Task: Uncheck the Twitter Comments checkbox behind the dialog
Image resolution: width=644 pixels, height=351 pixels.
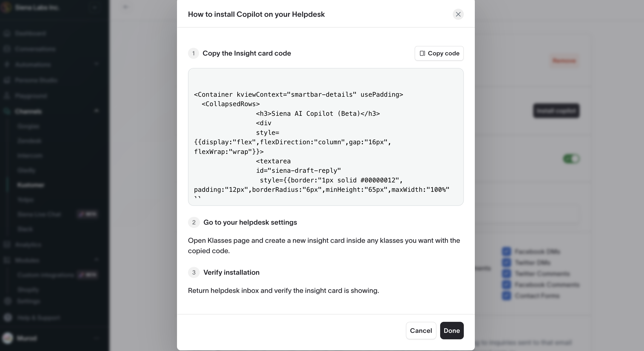Action: 506,274
